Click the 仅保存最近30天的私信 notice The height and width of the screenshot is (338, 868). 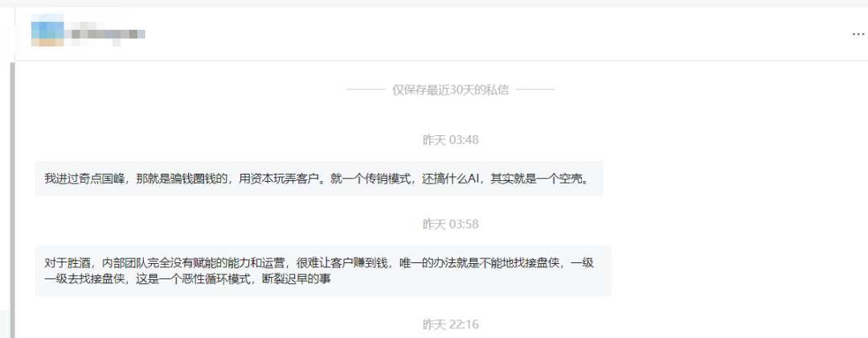[451, 90]
